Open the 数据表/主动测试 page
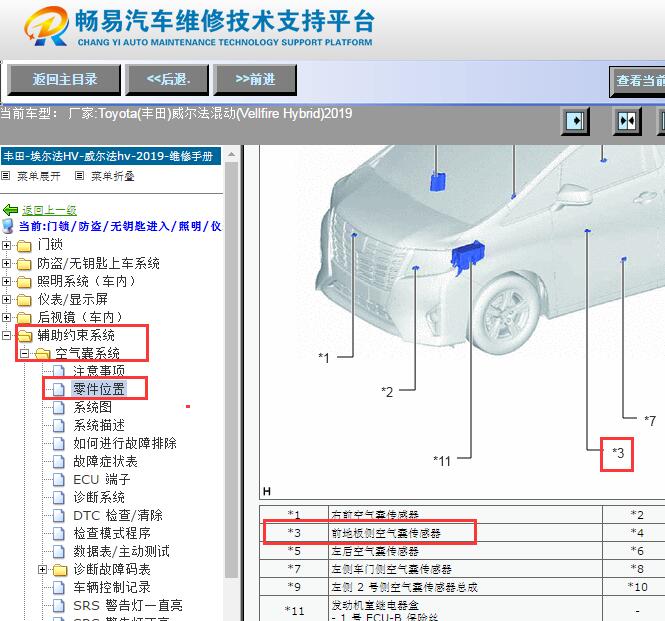Viewport: 665px width, 621px height. [121, 551]
